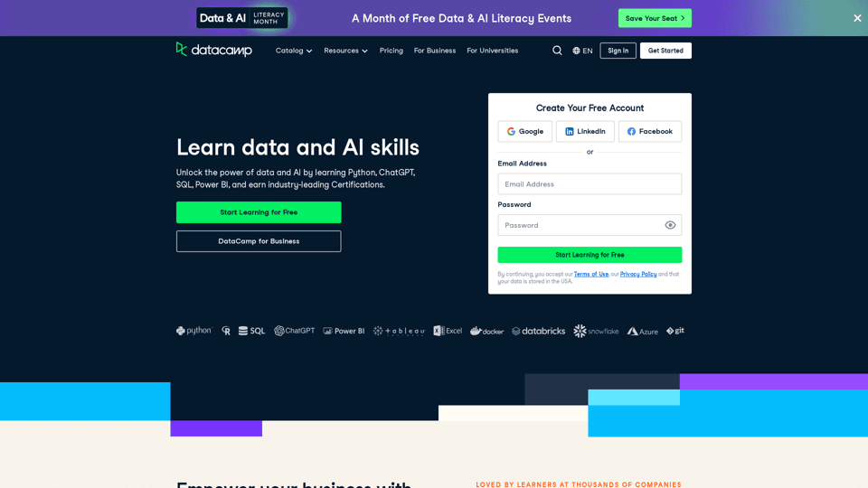Expand the Catalog dropdown menu
The height and width of the screenshot is (488, 868).
pos(293,51)
